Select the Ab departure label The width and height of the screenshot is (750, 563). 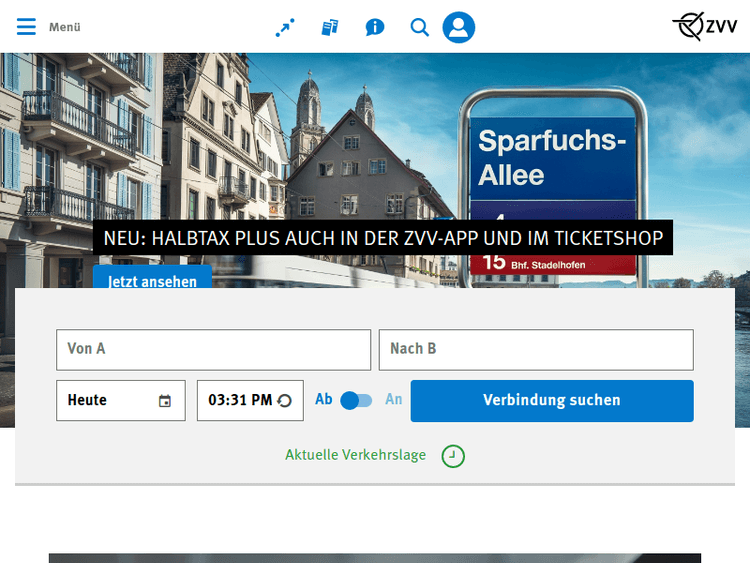(324, 399)
